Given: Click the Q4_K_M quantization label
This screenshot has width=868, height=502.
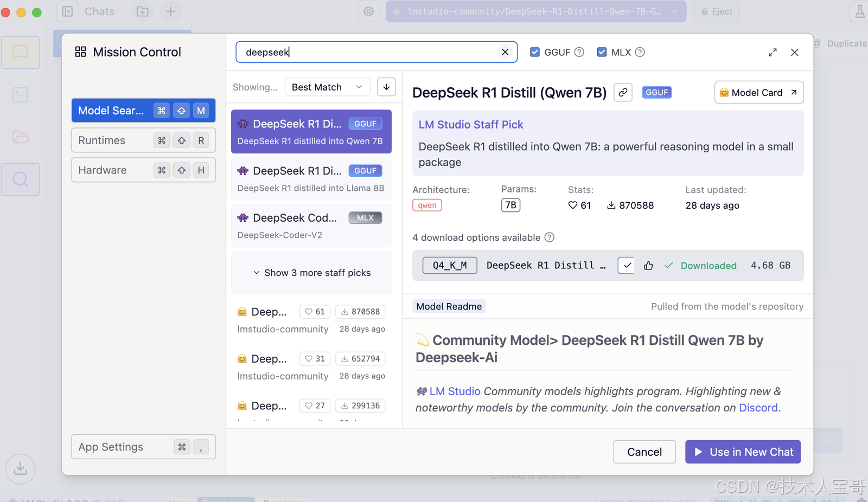Looking at the screenshot, I should [450, 266].
